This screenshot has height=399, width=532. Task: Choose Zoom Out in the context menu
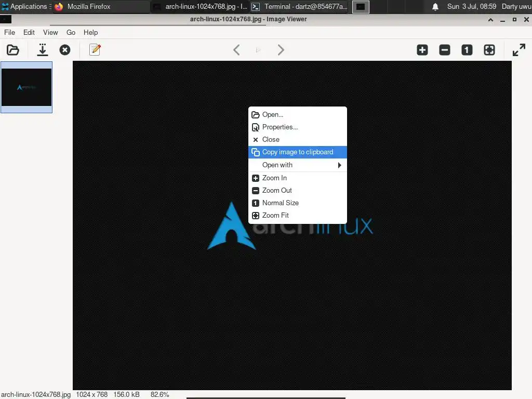coord(298,190)
